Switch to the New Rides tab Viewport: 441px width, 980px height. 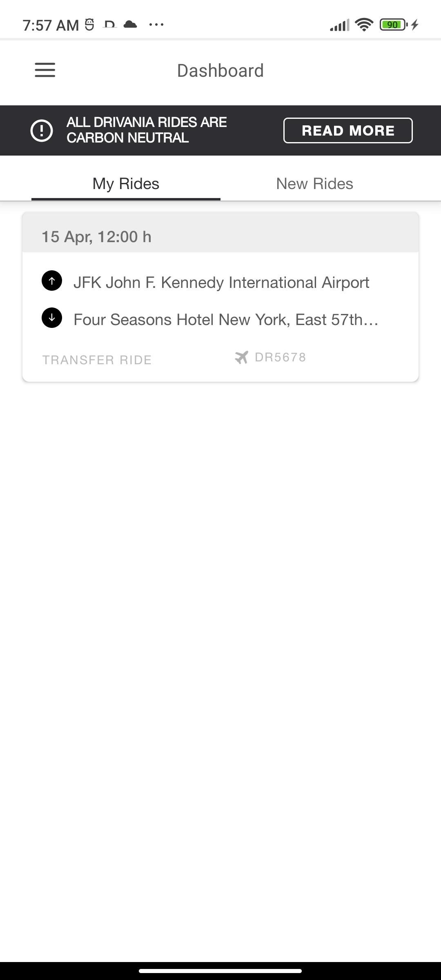point(314,184)
